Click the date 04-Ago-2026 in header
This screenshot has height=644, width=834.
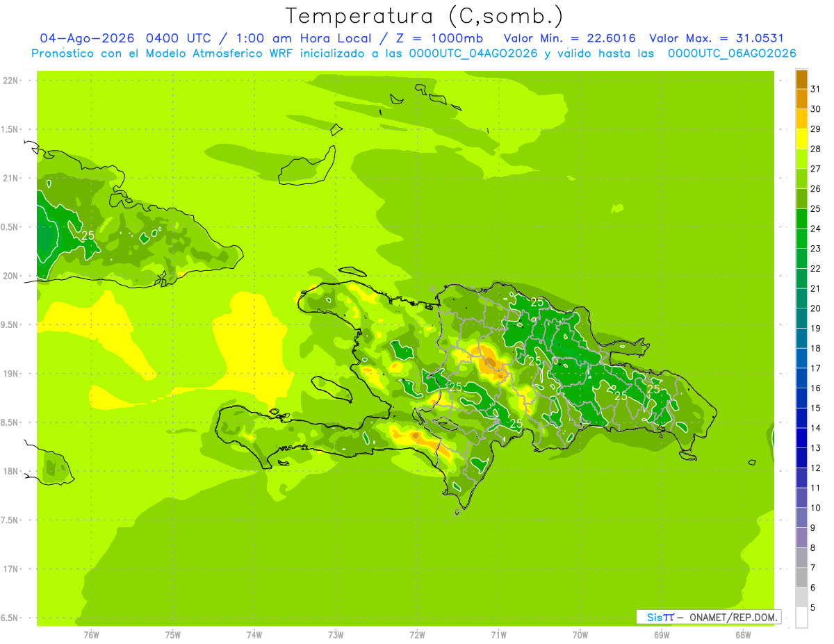pos(86,38)
